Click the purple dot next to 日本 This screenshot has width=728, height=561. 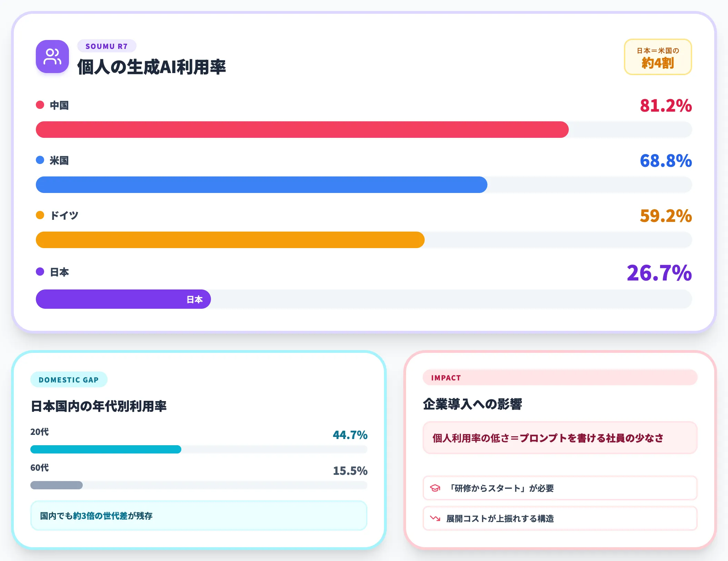click(x=40, y=272)
